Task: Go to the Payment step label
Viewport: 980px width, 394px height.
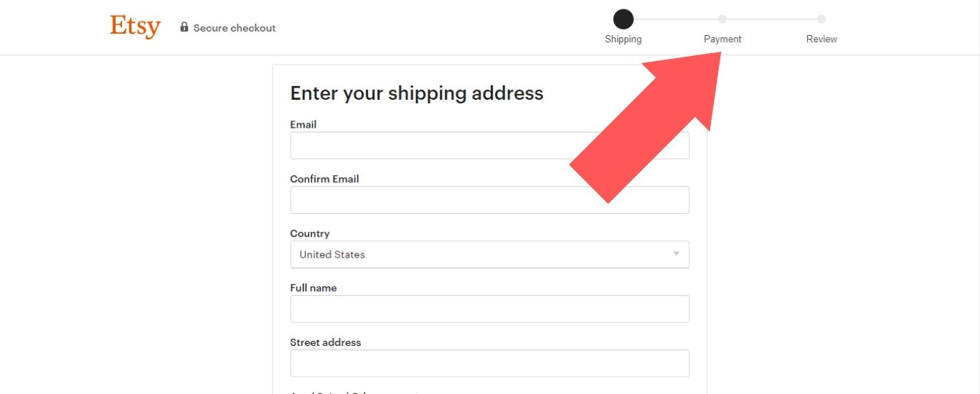Action: (722, 39)
